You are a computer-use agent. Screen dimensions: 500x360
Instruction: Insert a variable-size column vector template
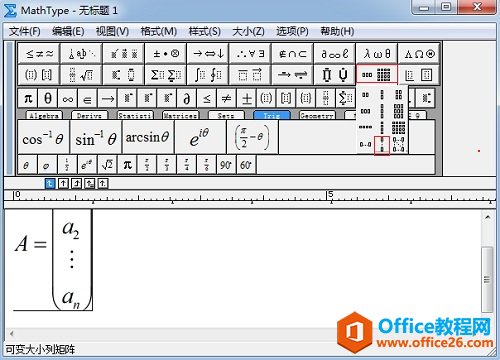point(382,145)
